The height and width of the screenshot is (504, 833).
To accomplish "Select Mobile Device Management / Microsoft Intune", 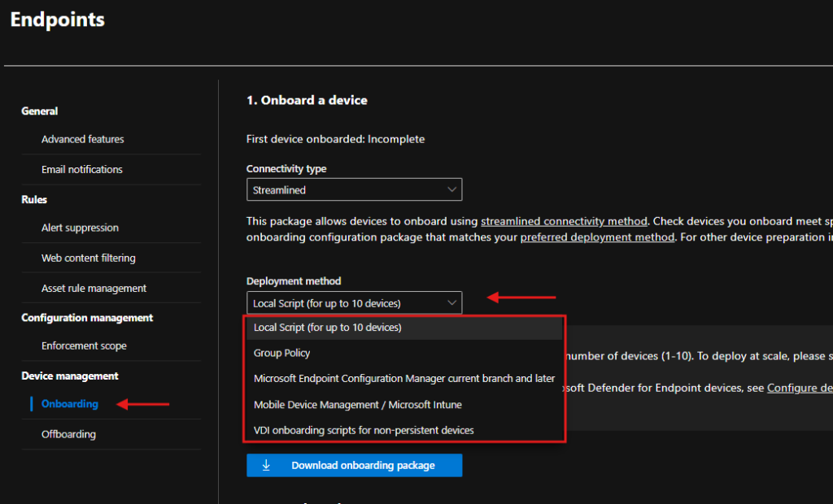I will pyautogui.click(x=404, y=405).
